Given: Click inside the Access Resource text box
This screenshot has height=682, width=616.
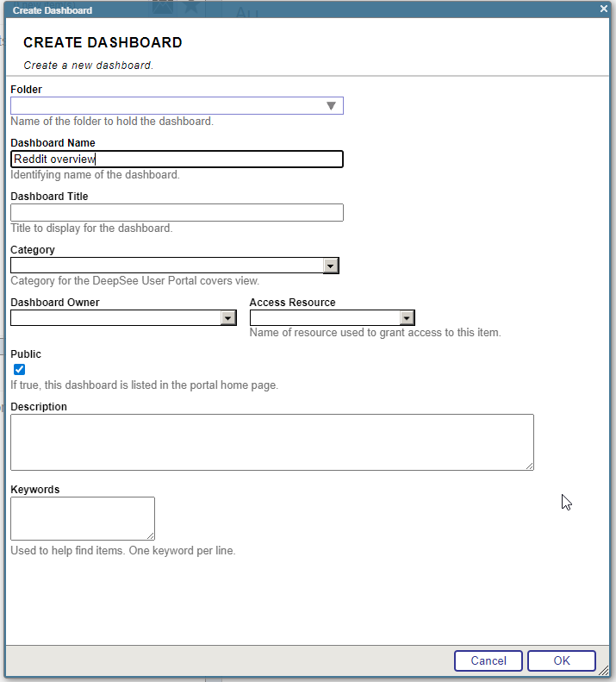Looking at the screenshot, I should click(x=324, y=318).
